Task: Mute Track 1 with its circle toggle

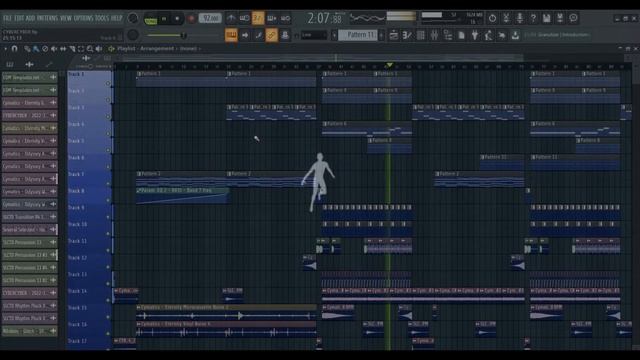Action: [x=108, y=83]
